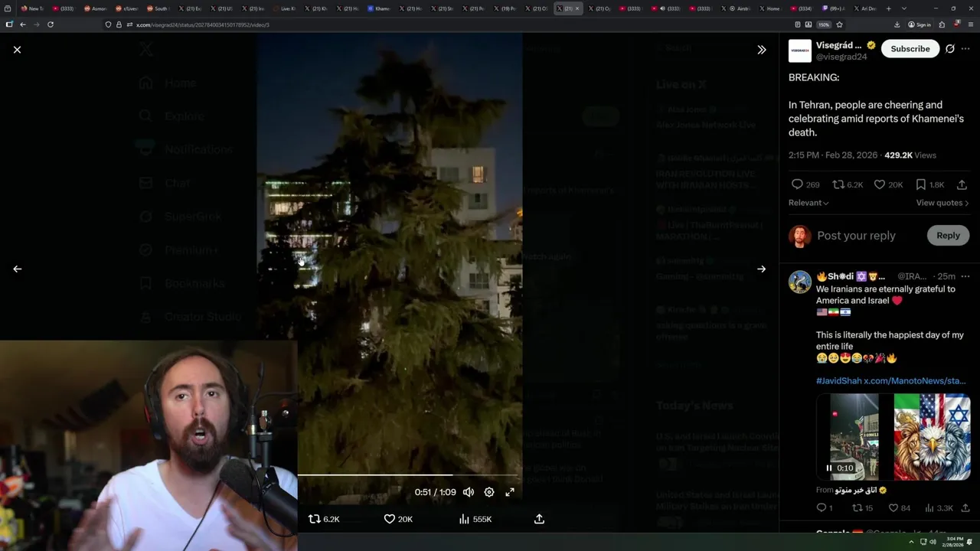This screenshot has height=551, width=980.
Task: Open browser downloads icon
Action: coord(897,24)
